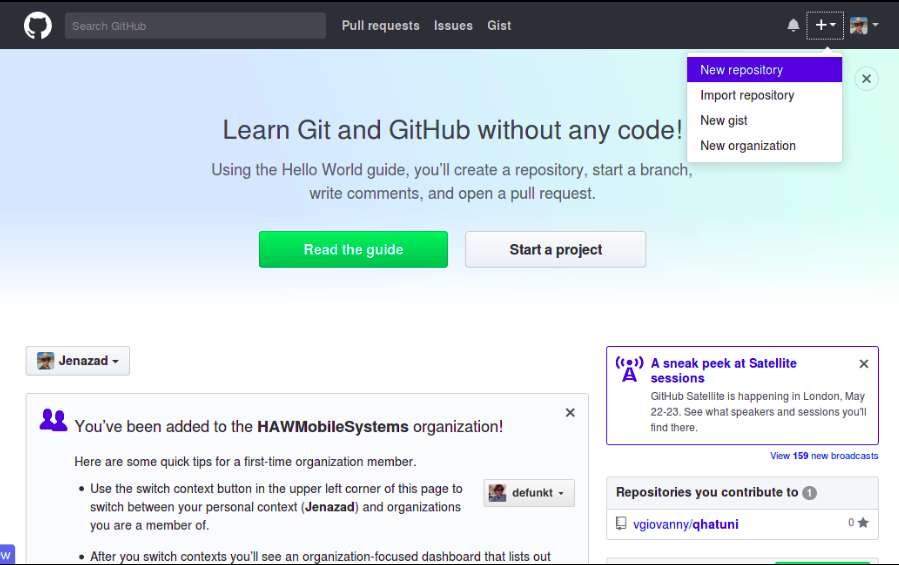Open Gist from the header
The image size is (899, 565).
tap(499, 26)
